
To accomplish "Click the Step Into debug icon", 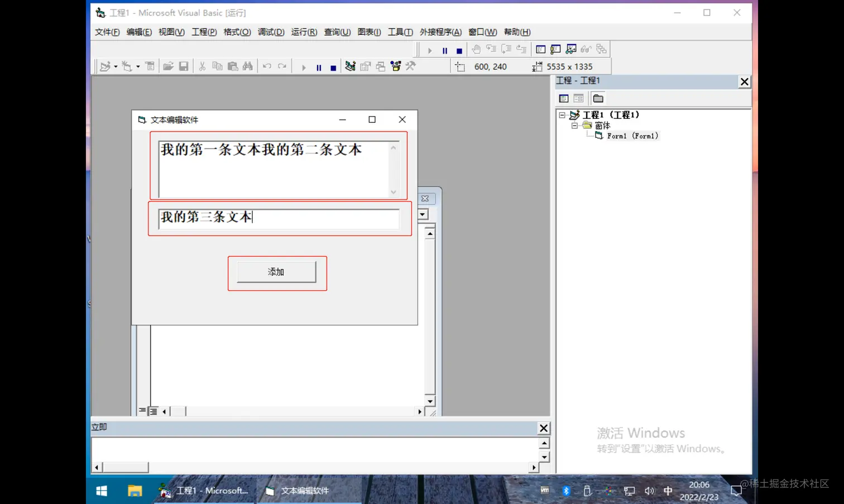I will pos(491,49).
